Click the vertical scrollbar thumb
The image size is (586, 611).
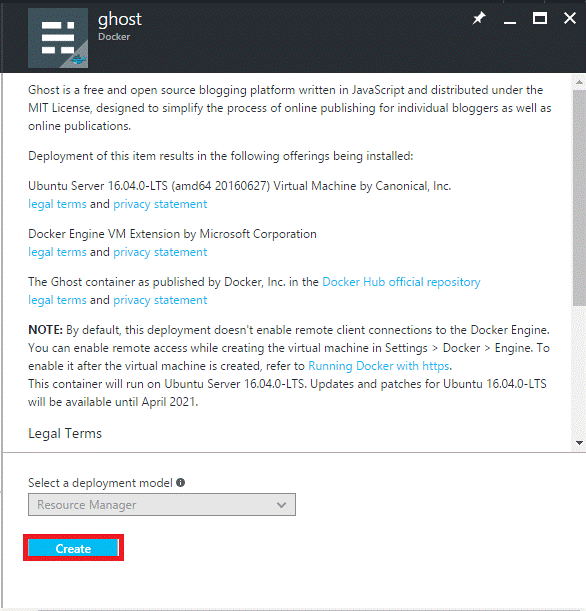click(579, 198)
